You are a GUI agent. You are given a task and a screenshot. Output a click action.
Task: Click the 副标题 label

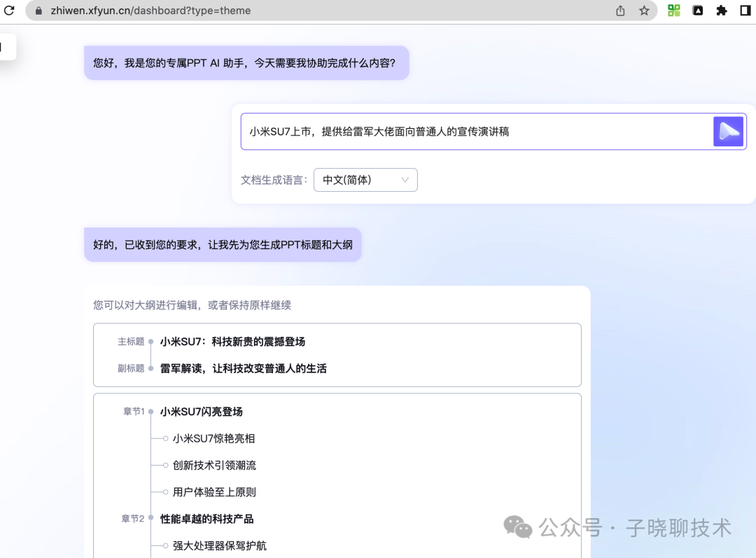pos(131,368)
